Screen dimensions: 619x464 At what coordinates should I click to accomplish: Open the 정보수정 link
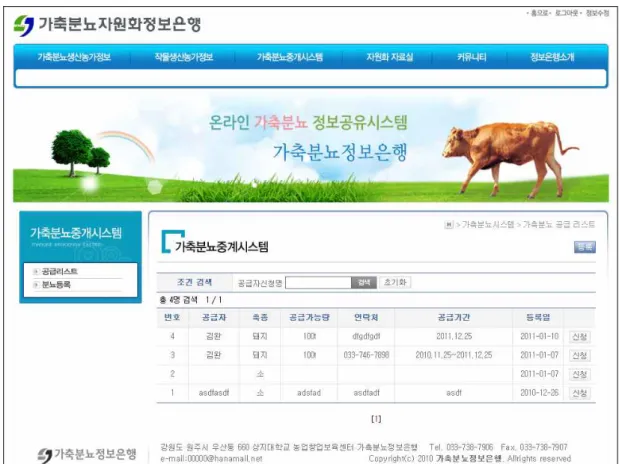pos(597,13)
